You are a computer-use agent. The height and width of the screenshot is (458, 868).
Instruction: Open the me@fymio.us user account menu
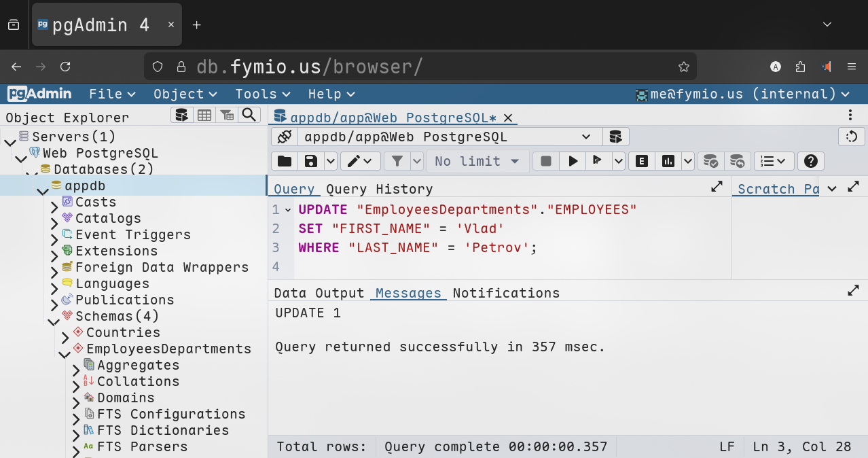click(742, 94)
